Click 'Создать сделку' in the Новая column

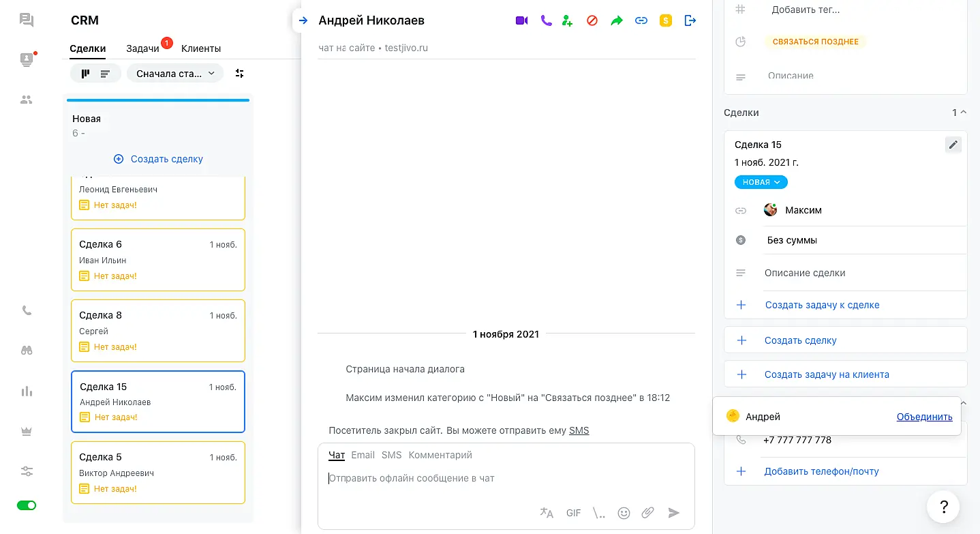pos(158,159)
